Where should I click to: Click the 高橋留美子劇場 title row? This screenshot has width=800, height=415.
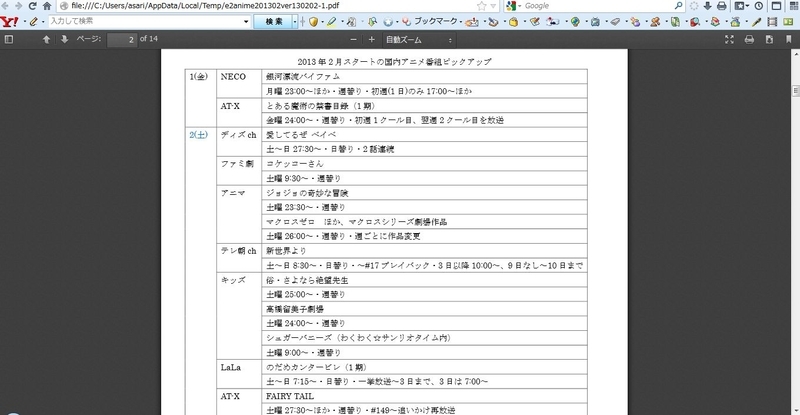(x=424, y=309)
